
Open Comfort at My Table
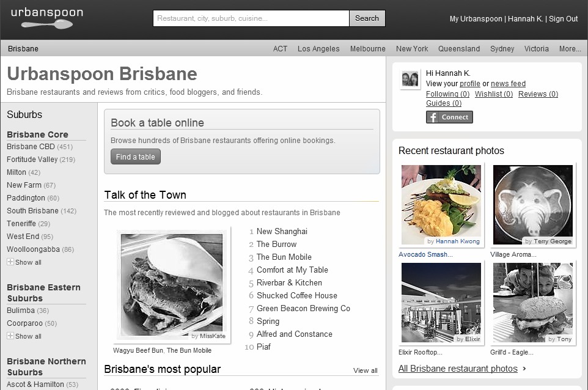292,270
